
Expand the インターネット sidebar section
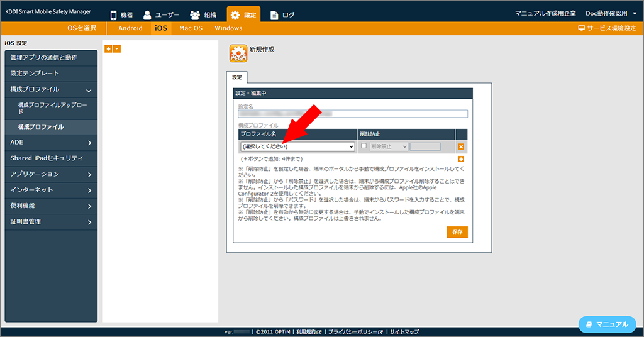51,190
